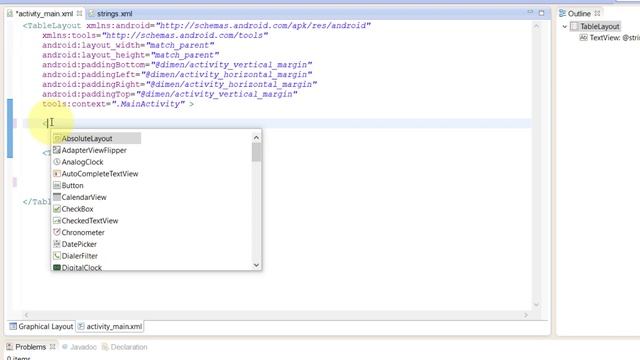Select DatePicker suggestion

click(79, 244)
